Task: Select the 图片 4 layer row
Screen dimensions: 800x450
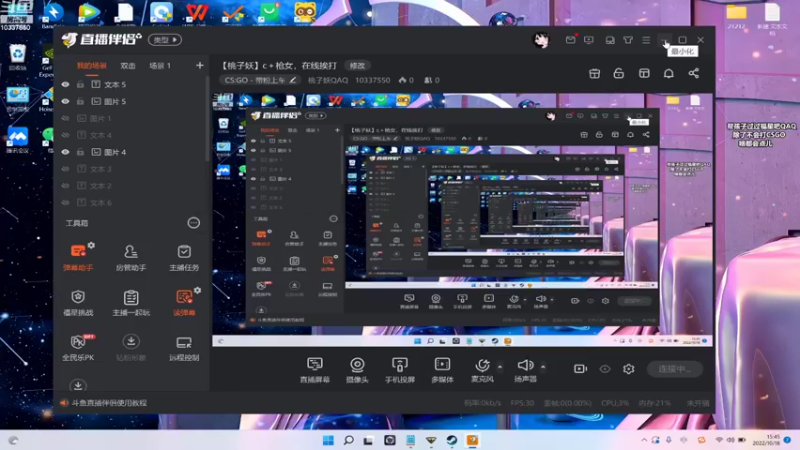Action: 131,152
